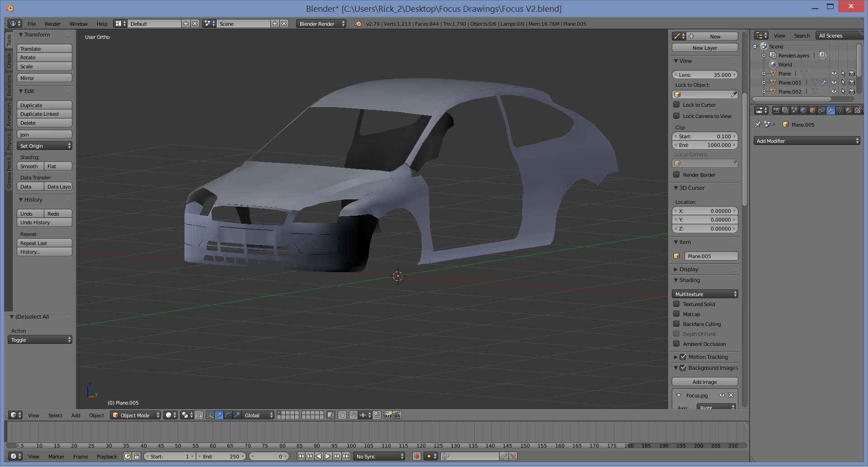Click the Smooth shading button
Screen dimensions: 868x467
[30, 166]
